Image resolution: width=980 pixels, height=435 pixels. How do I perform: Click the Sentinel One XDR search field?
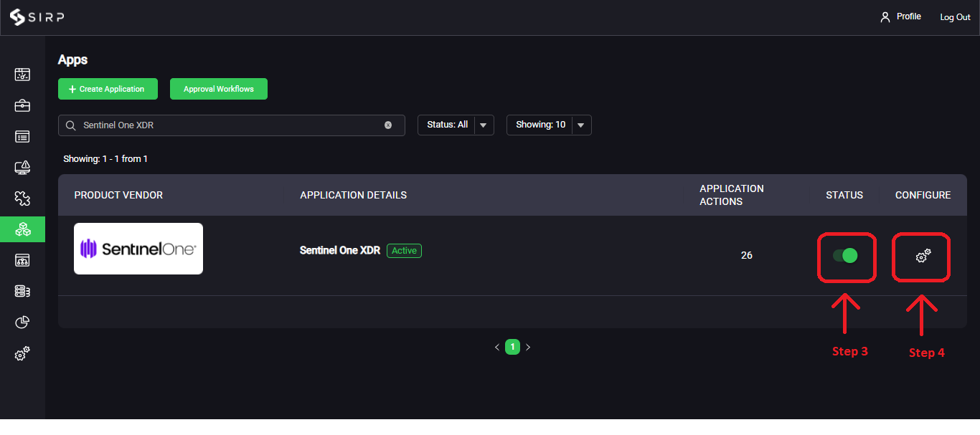(232, 125)
